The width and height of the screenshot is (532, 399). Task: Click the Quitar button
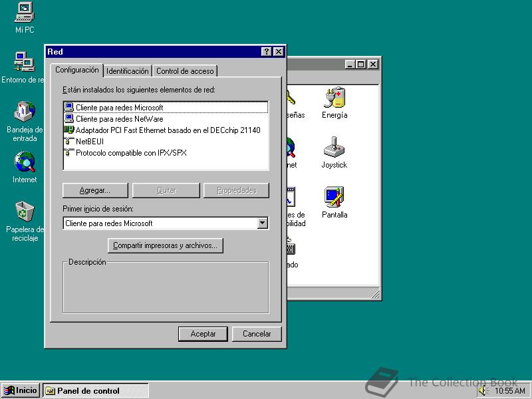point(166,190)
